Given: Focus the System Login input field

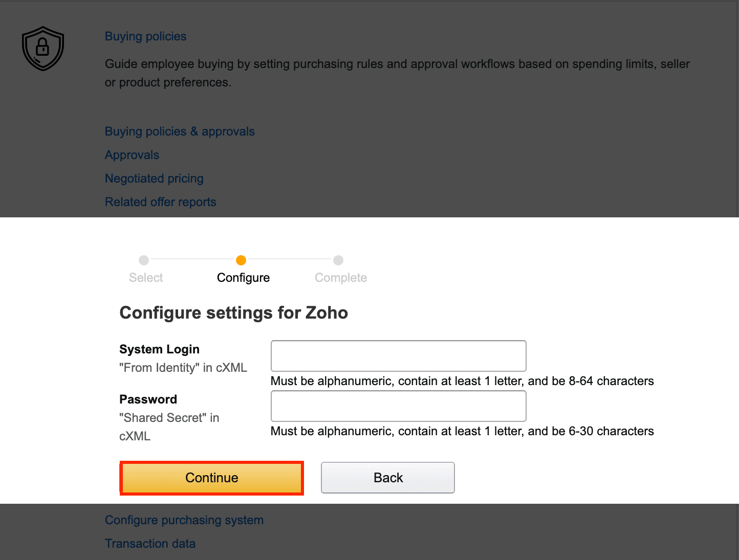Looking at the screenshot, I should pyautogui.click(x=398, y=356).
